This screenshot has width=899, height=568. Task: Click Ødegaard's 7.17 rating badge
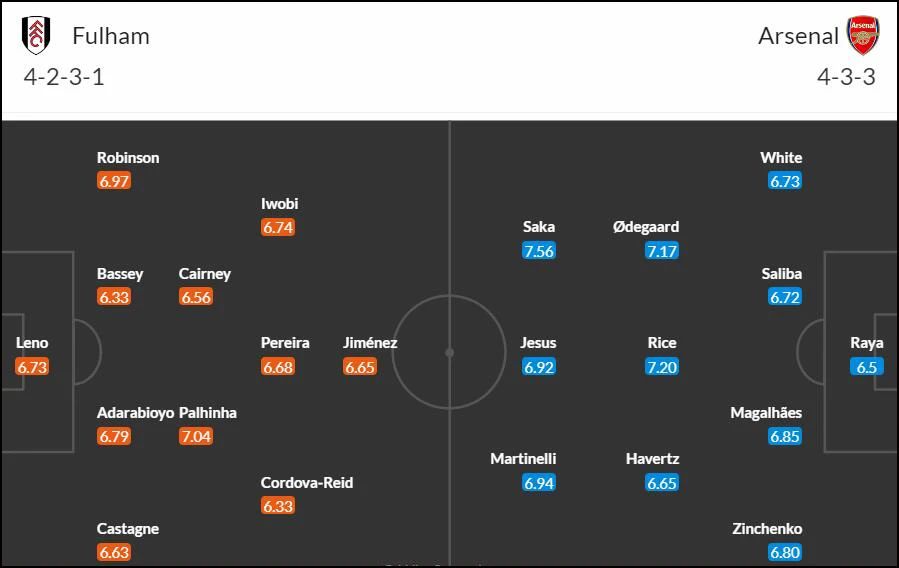click(662, 251)
